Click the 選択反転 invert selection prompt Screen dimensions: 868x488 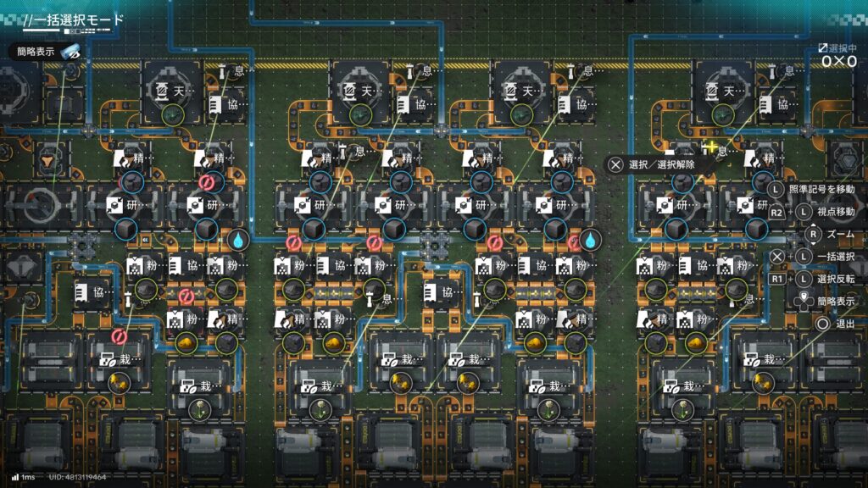pos(835,278)
